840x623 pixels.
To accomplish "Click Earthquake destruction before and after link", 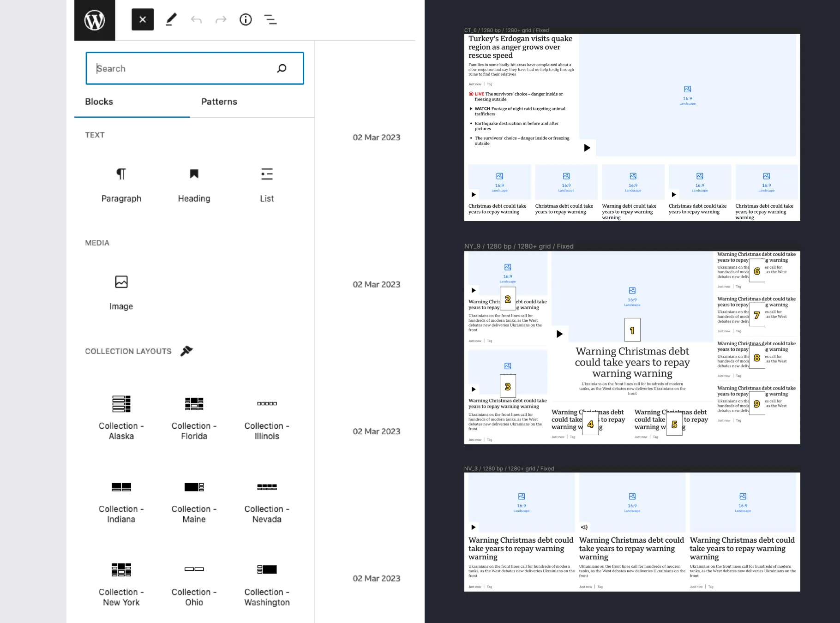I will 515,126.
